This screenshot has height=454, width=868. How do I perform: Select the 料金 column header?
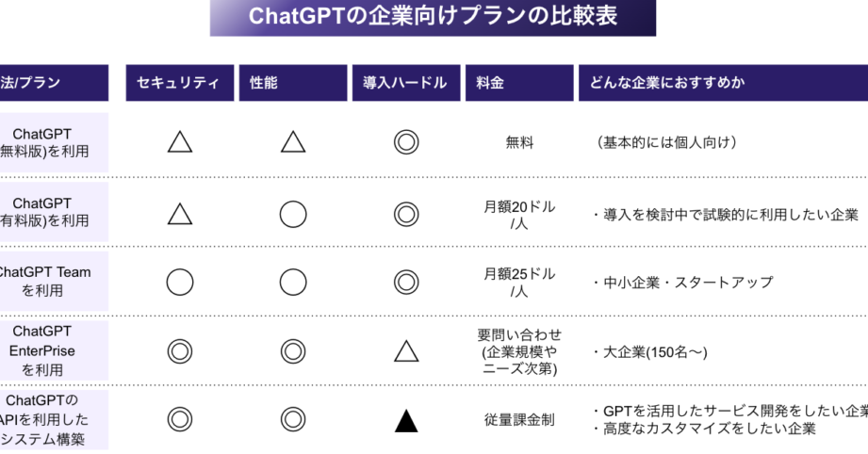[x=519, y=83]
